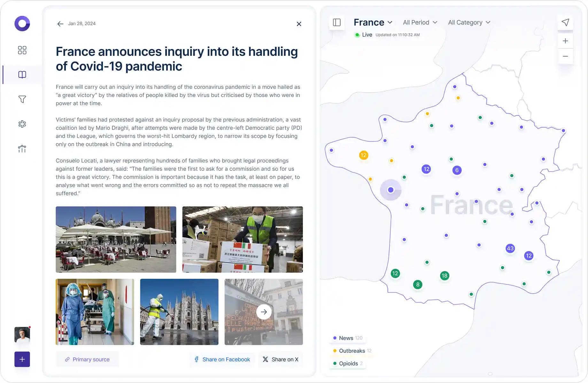Open the dashboard grid icon in sidebar
This screenshot has width=588, height=383.
[x=22, y=50]
